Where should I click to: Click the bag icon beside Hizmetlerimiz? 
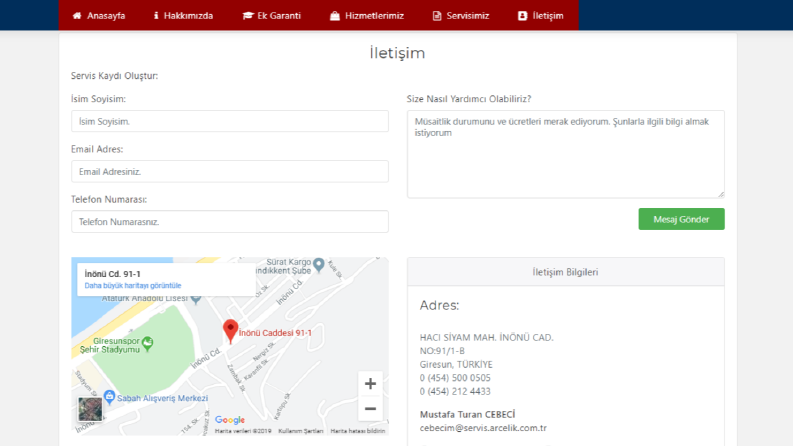coord(335,16)
